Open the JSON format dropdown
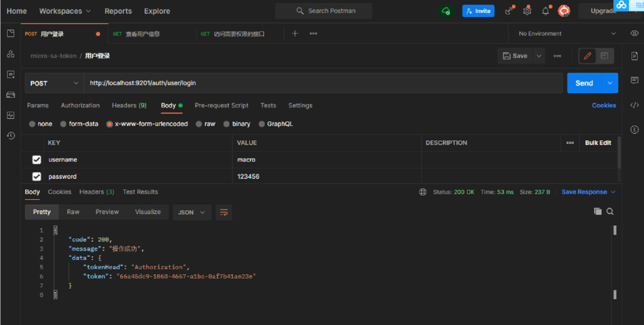The width and height of the screenshot is (644, 325). coord(192,212)
